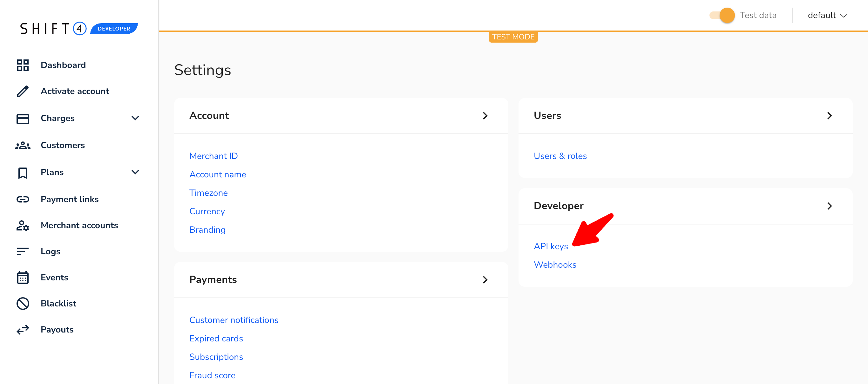This screenshot has width=868, height=384.
Task: Click the Dashboard grid icon
Action: coord(23,65)
